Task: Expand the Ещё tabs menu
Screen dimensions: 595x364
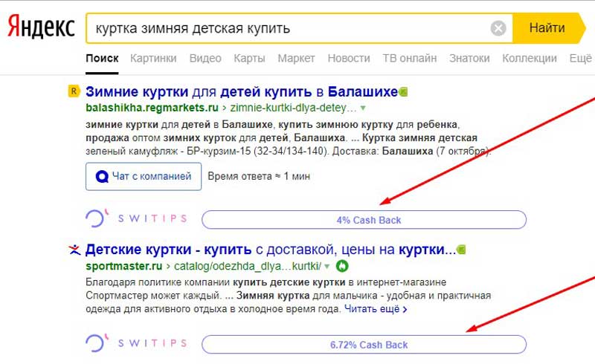Action: (581, 59)
